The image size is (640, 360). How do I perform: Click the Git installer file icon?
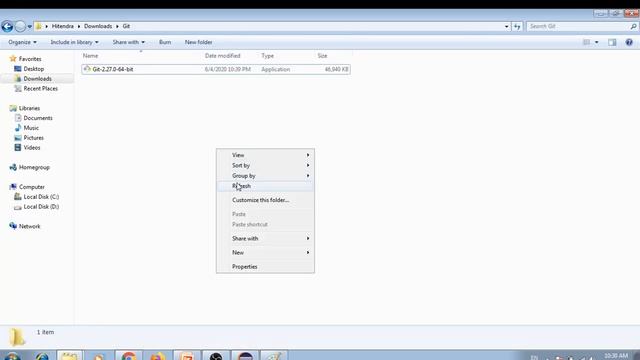[87, 69]
